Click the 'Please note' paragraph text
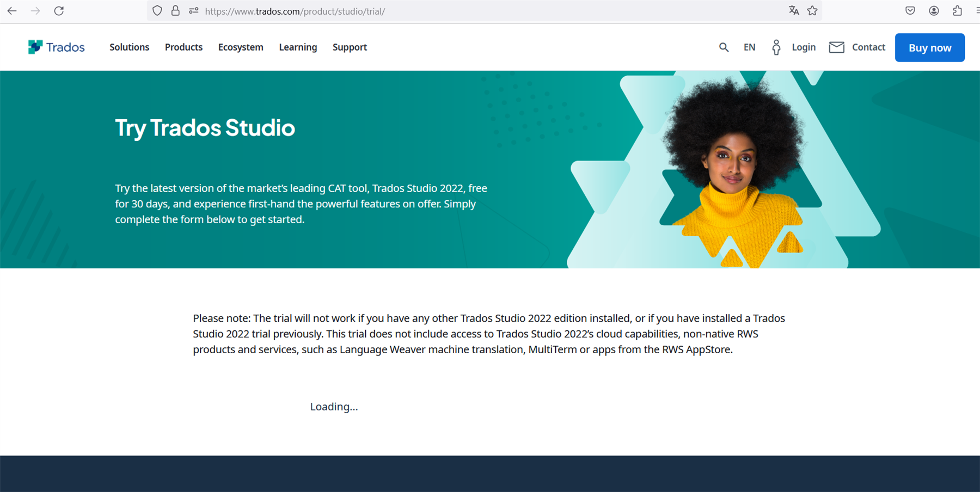980x492 pixels. click(489, 334)
